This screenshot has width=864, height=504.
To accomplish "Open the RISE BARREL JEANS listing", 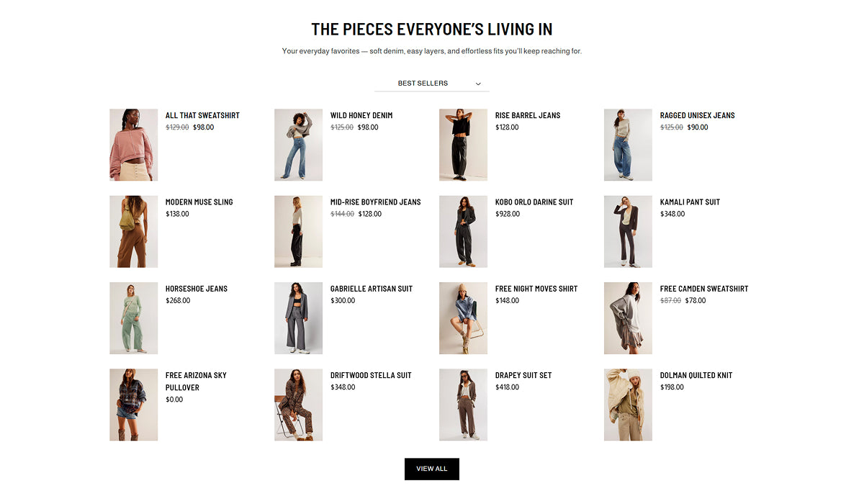I will click(x=527, y=115).
